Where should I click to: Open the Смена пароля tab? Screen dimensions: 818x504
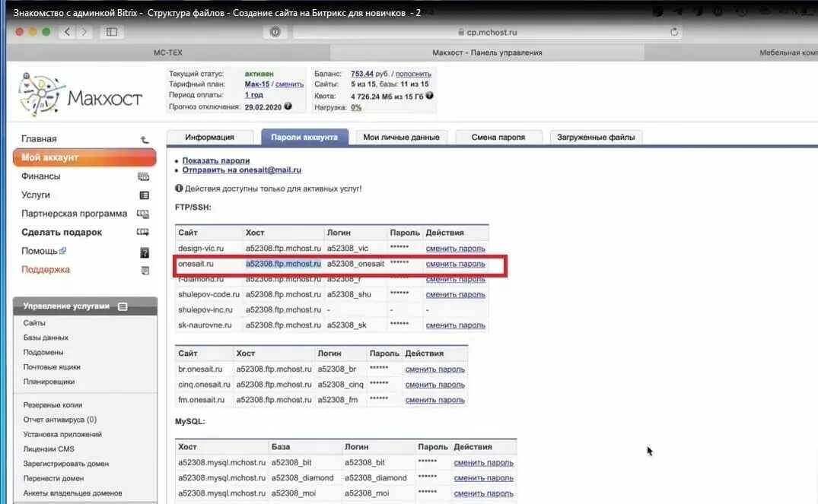pyautogui.click(x=498, y=137)
